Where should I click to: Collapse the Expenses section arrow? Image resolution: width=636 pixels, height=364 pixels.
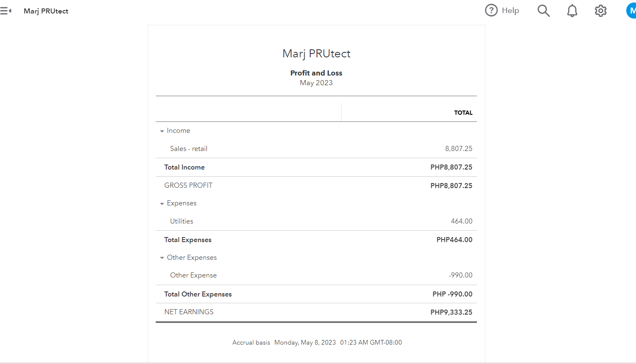pos(162,204)
